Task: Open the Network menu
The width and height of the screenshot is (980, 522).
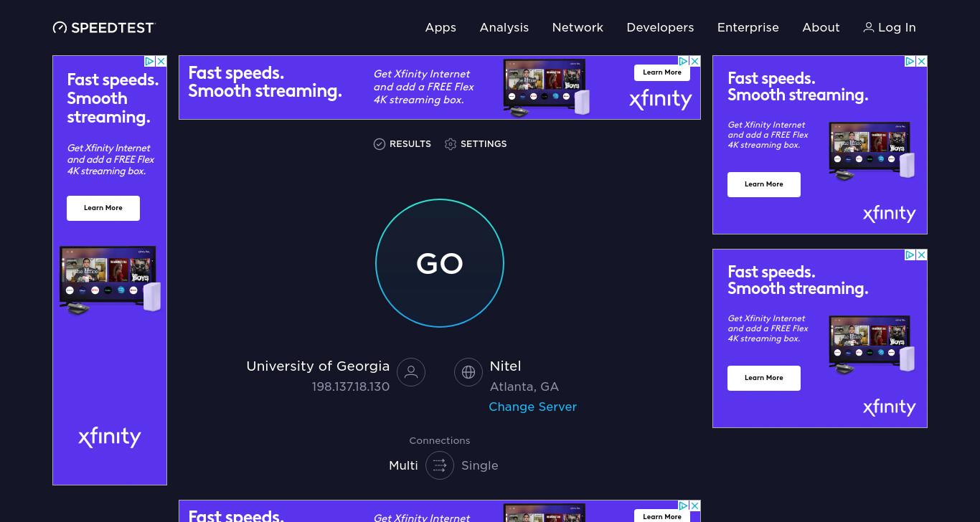Action: (x=578, y=27)
